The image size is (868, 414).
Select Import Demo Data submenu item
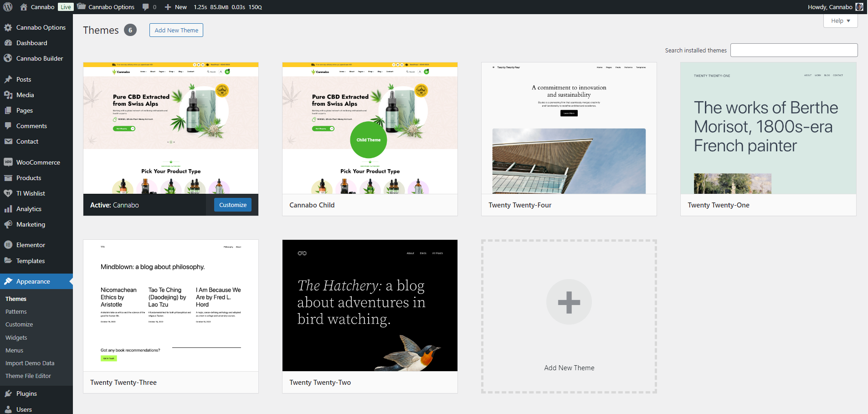tap(30, 363)
